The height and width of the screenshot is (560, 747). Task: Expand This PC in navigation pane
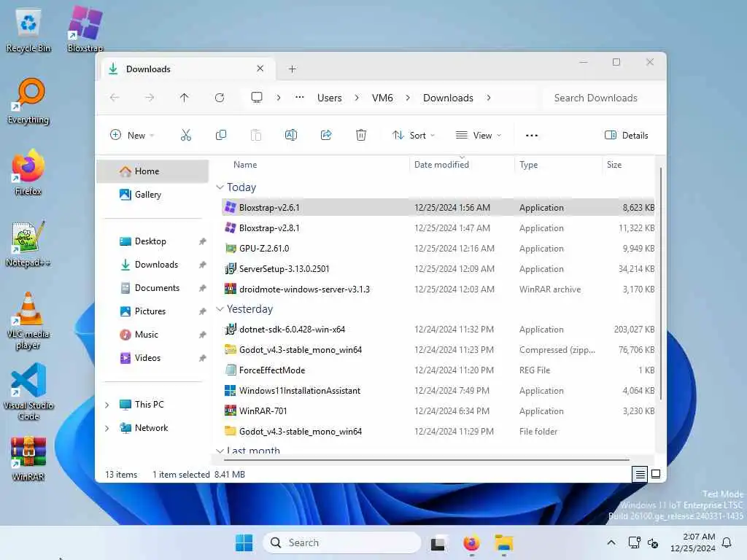coord(107,405)
